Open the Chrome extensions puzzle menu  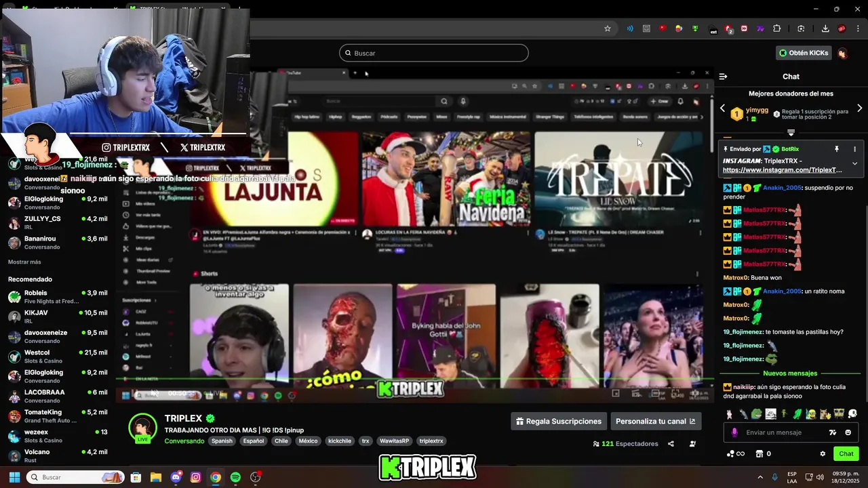point(777,28)
